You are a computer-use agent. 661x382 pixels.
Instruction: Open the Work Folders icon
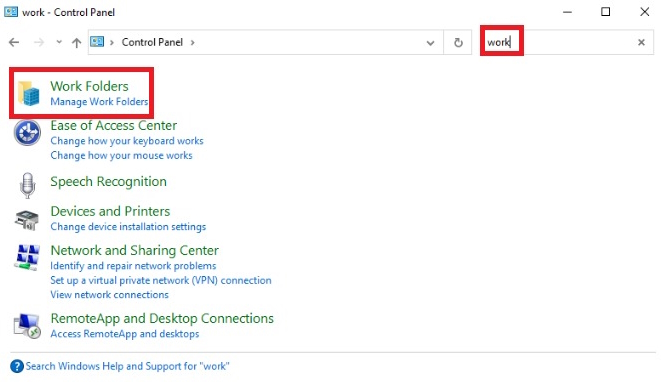[29, 93]
